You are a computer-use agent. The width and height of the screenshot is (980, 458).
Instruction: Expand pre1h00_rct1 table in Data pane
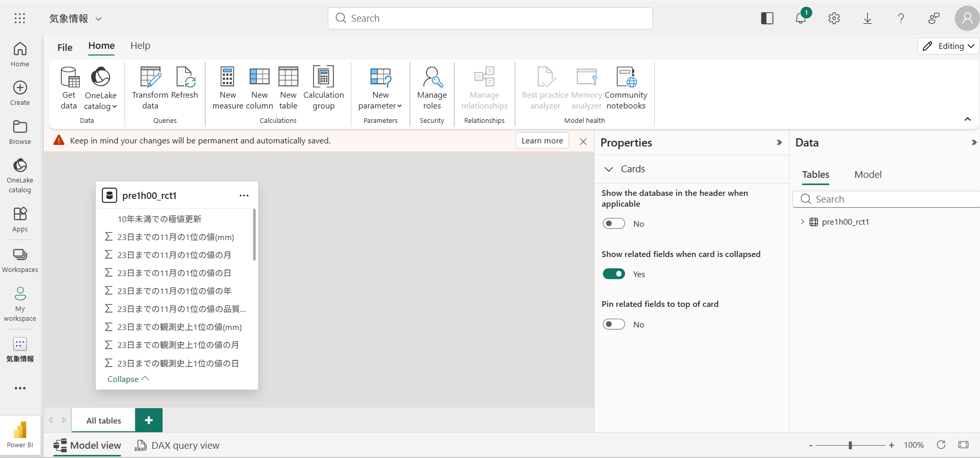[x=803, y=222]
